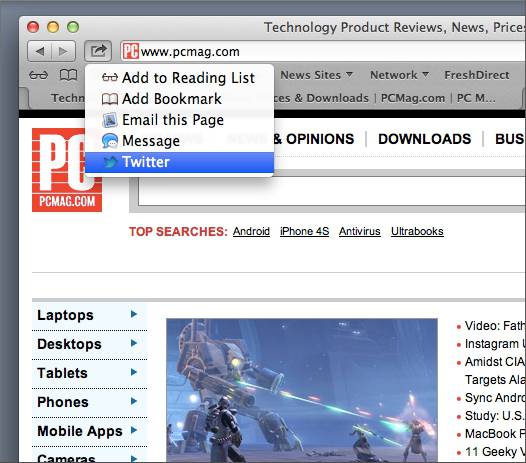Select Message from the share menu
This screenshot has height=463, width=526.
click(x=179, y=141)
